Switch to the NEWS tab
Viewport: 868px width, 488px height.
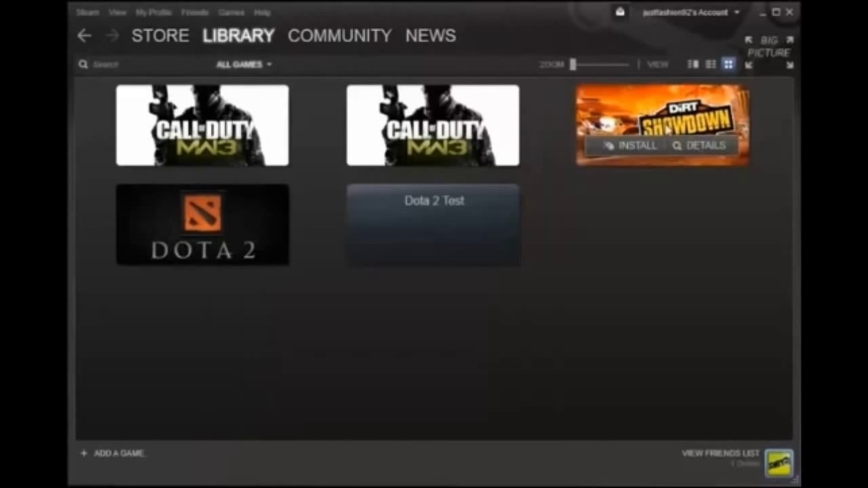tap(431, 36)
